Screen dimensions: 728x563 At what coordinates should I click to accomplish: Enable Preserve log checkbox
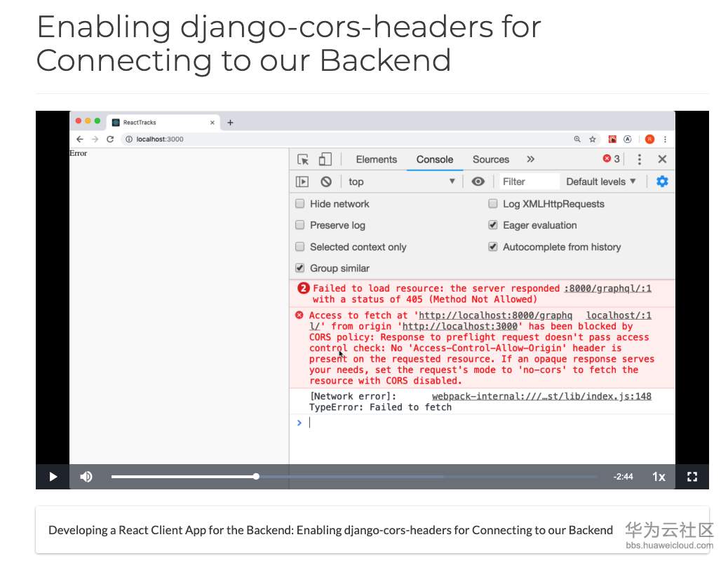(300, 225)
